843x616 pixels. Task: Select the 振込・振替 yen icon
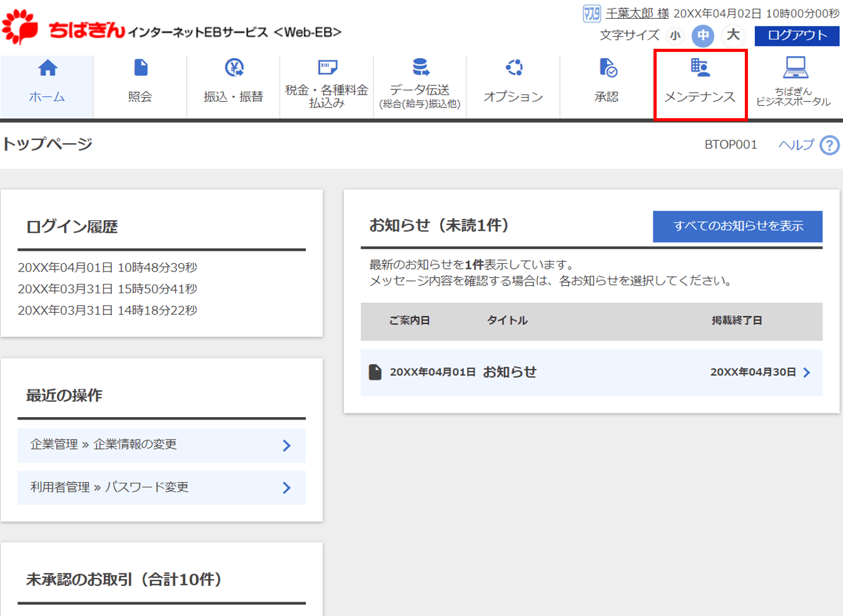point(234,68)
